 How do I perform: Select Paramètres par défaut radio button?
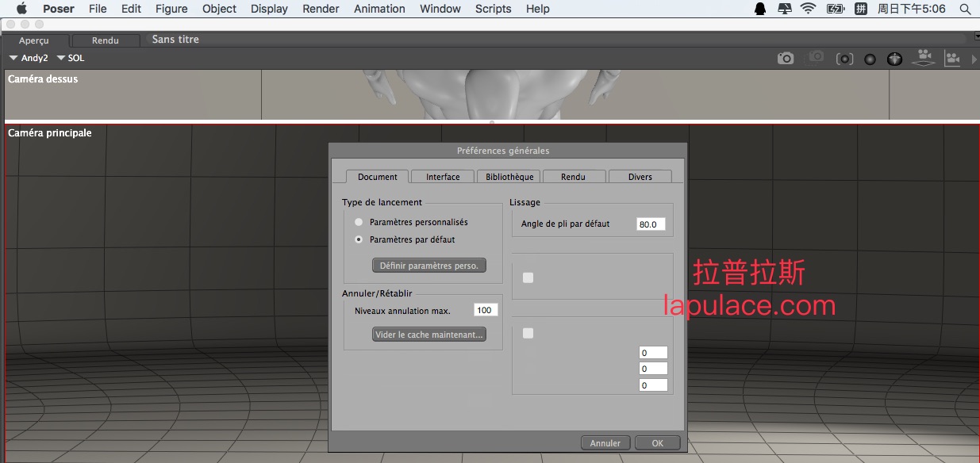point(359,239)
